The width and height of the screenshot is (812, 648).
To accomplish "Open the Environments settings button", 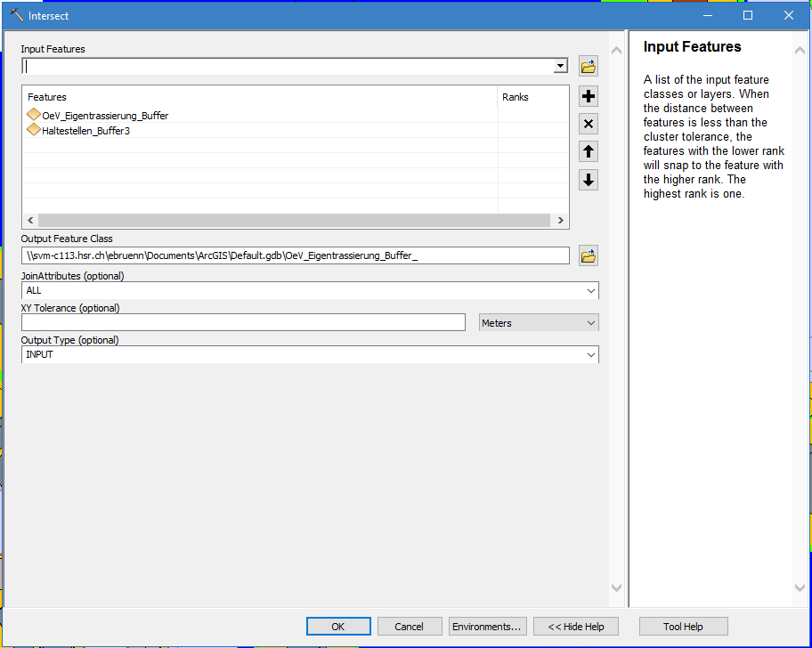I will [x=487, y=627].
